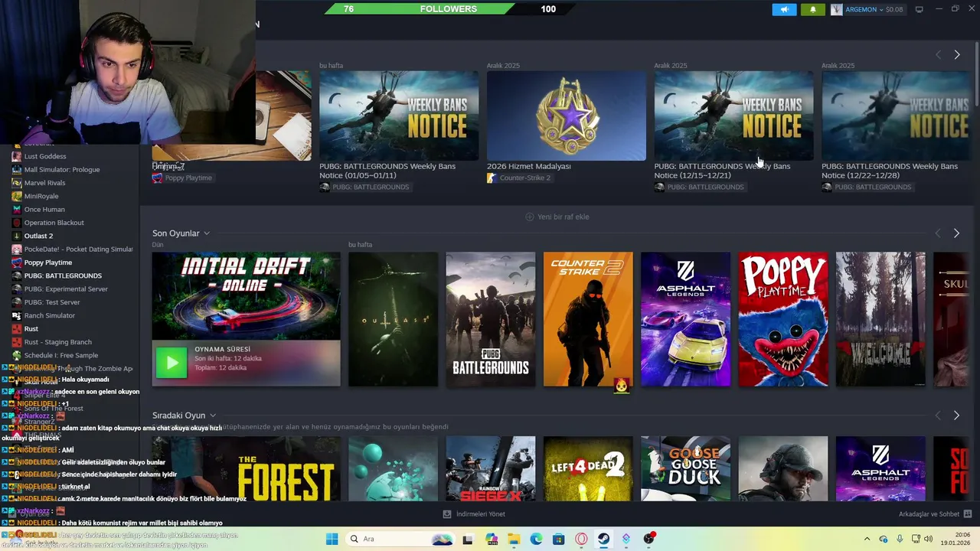Open The Forest capsule in Sıradaki Oyun

click(246, 468)
